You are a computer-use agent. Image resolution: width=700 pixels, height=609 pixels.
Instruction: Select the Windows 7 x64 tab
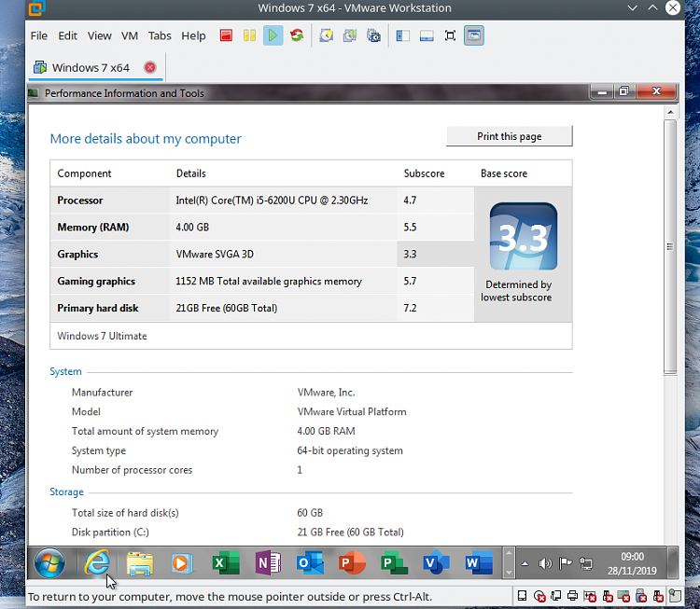[91, 68]
